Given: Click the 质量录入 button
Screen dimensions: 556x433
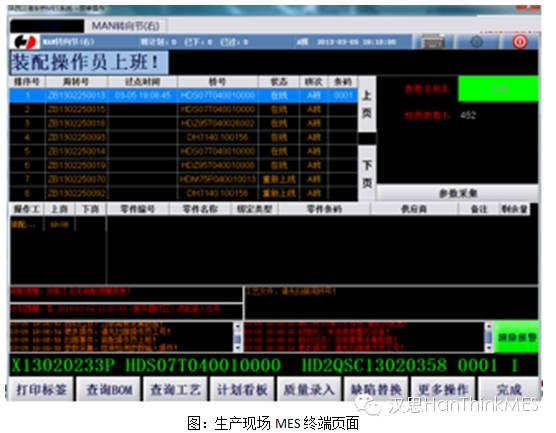Looking at the screenshot, I should 309,390.
